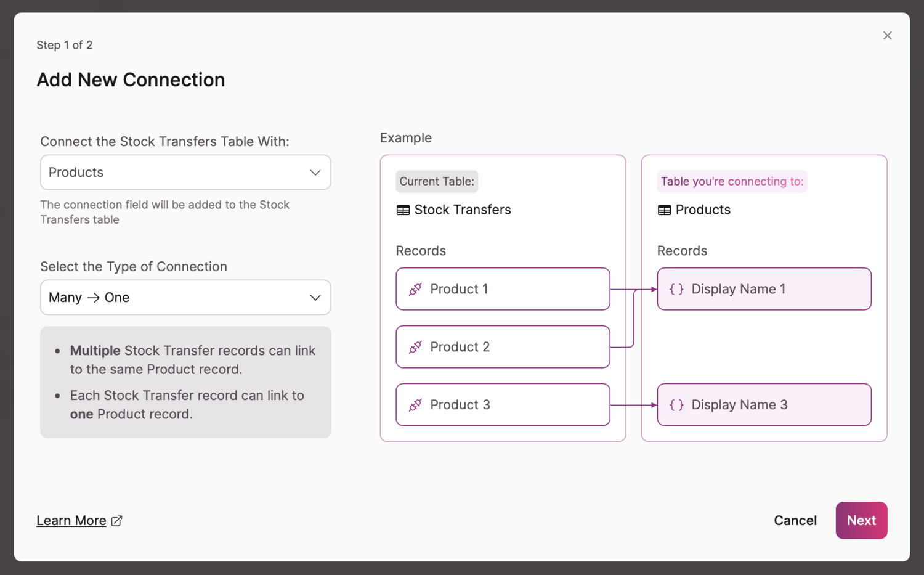
Task: Expand the Many to One connection type dropdown
Action: tap(185, 298)
